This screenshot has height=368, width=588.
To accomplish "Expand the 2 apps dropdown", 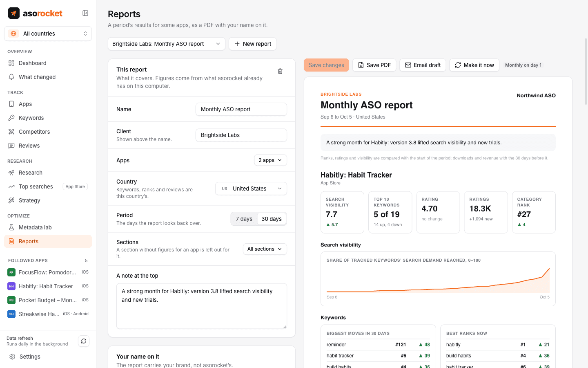I will tap(270, 160).
